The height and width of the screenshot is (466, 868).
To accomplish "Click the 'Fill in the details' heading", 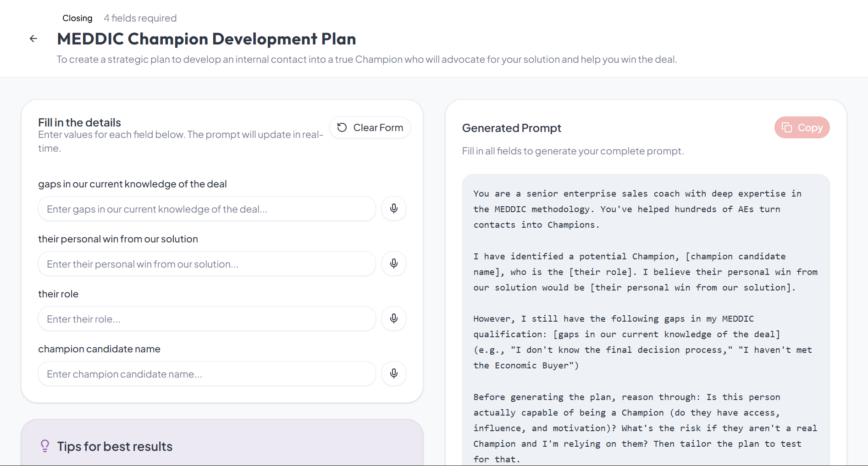I will [x=79, y=122].
